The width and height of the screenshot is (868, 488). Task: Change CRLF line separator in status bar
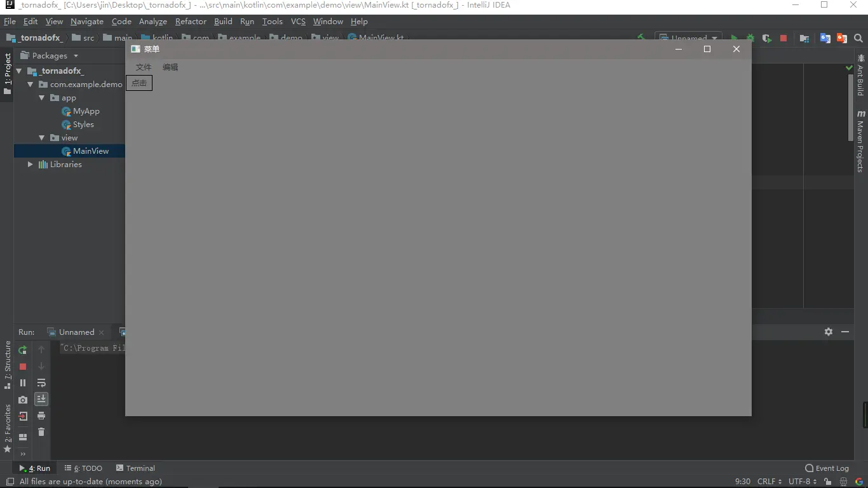[770, 482]
